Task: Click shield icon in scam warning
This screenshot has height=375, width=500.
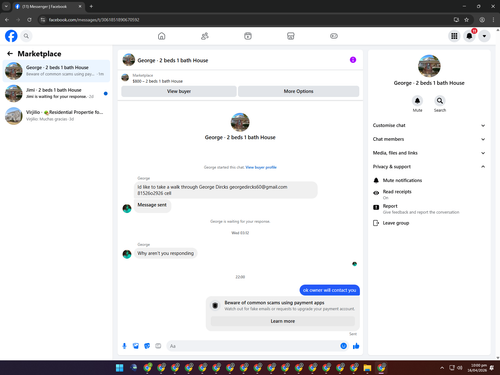Action: tap(215, 306)
